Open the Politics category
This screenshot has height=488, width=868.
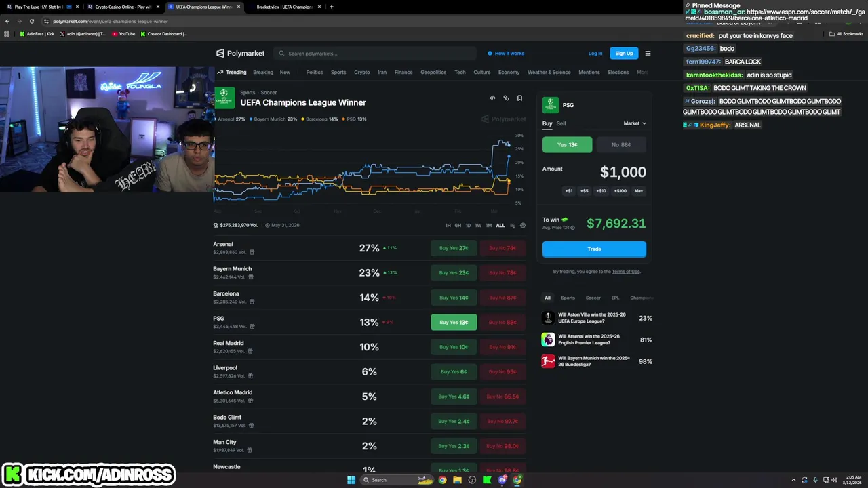315,73
